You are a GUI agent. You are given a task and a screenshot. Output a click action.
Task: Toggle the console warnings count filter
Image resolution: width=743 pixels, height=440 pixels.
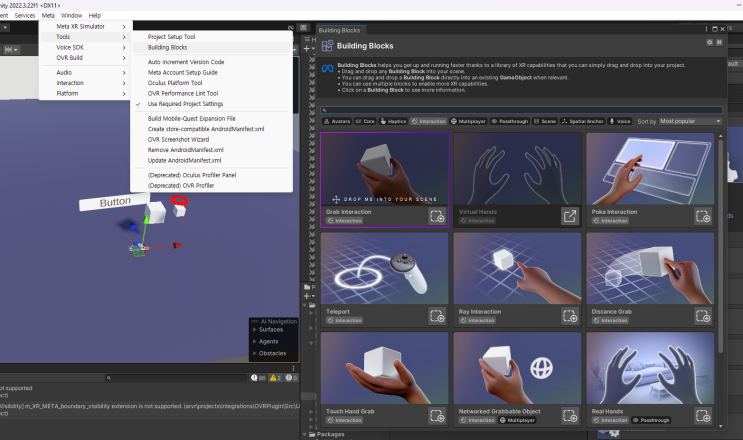point(275,378)
